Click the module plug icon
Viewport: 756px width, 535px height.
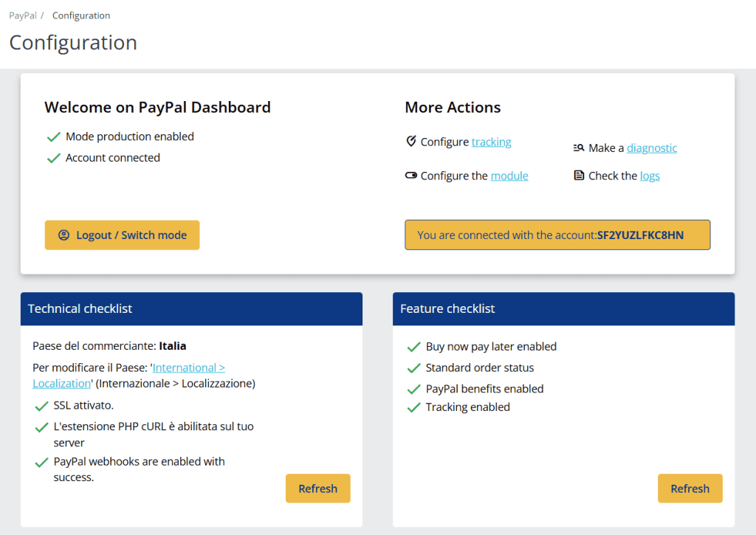pyautogui.click(x=410, y=175)
